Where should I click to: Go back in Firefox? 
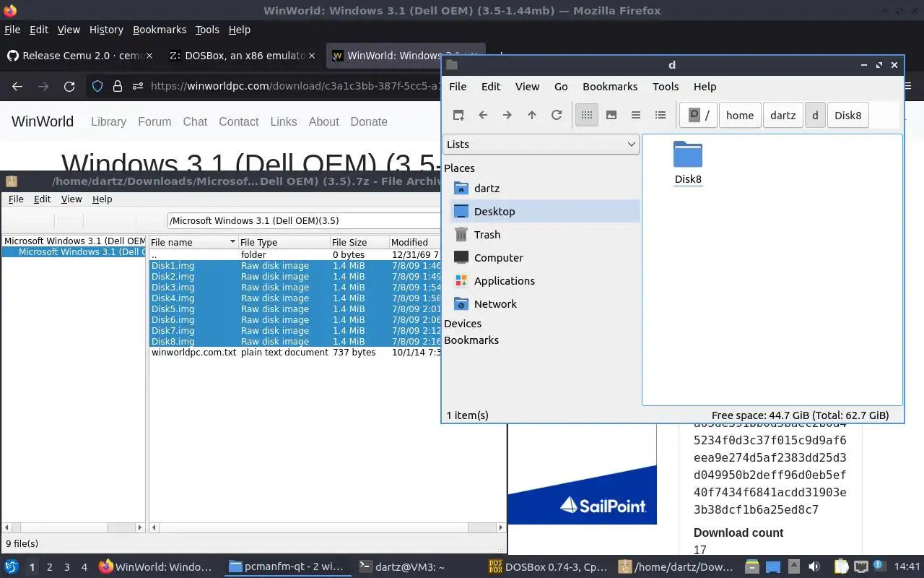point(17,87)
